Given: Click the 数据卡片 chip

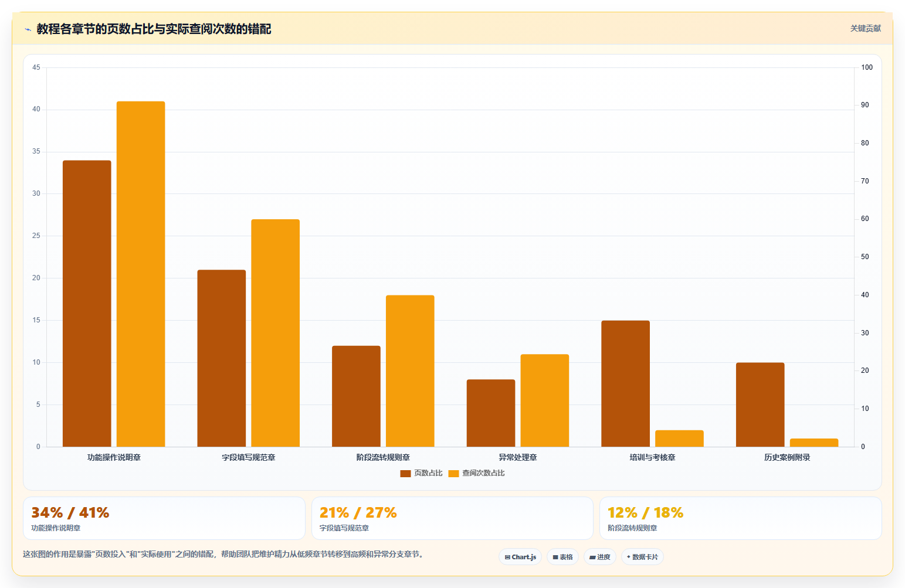Looking at the screenshot, I should pyautogui.click(x=642, y=557).
